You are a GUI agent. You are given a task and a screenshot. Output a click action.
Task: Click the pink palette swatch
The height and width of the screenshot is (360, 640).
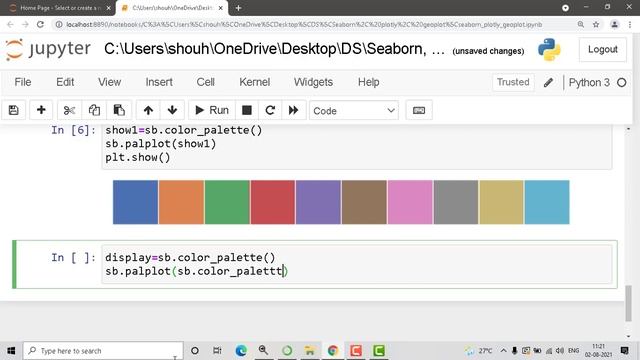point(410,202)
